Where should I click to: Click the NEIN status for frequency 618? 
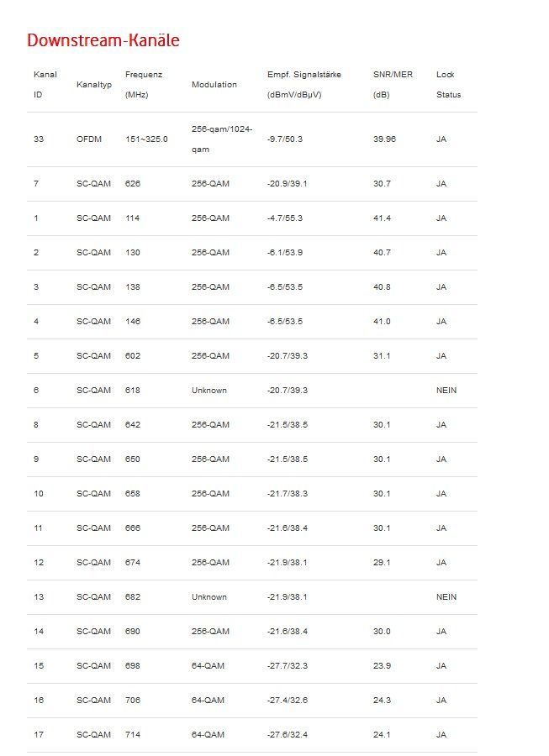(446, 391)
